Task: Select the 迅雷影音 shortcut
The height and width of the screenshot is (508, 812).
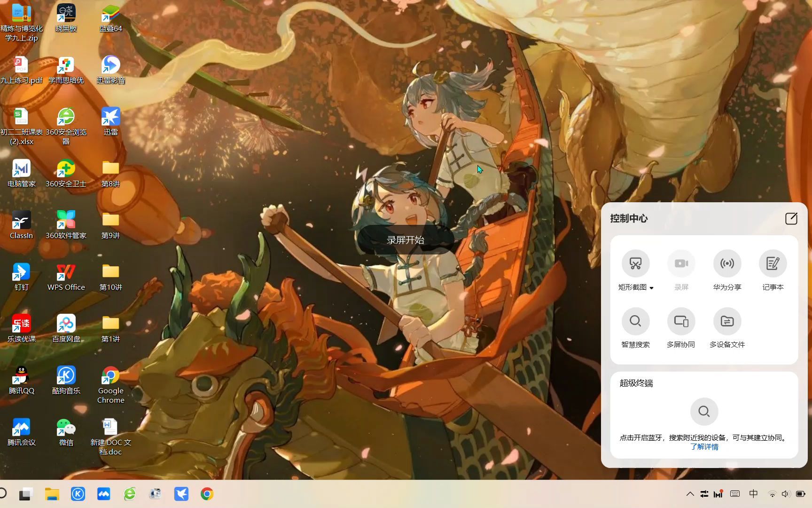Action: 111,70
